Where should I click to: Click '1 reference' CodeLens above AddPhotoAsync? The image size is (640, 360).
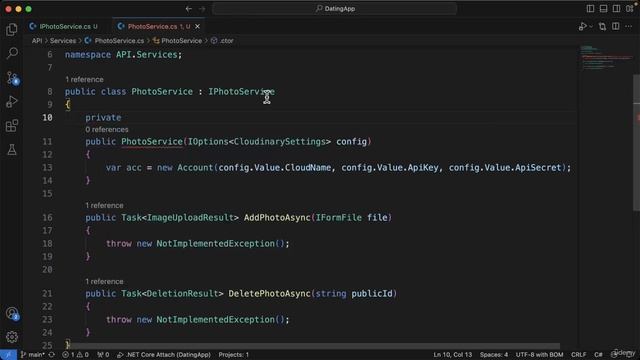click(104, 205)
